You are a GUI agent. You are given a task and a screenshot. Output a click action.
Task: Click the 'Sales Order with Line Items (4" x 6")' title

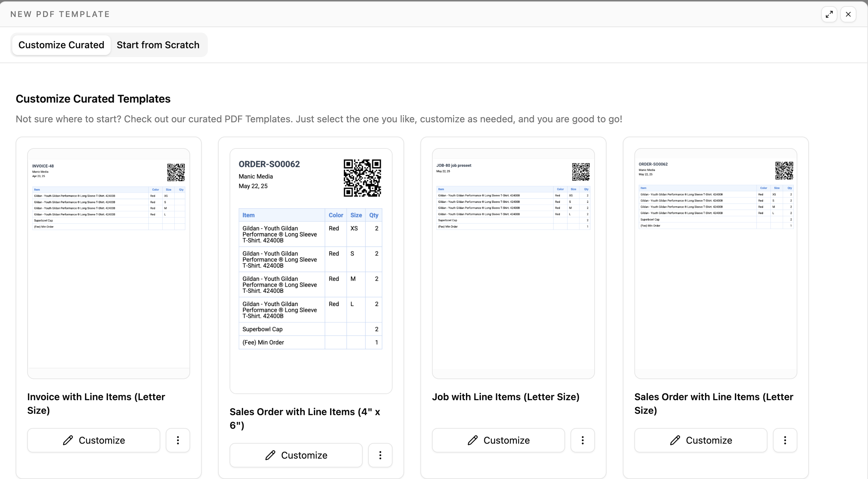305,419
